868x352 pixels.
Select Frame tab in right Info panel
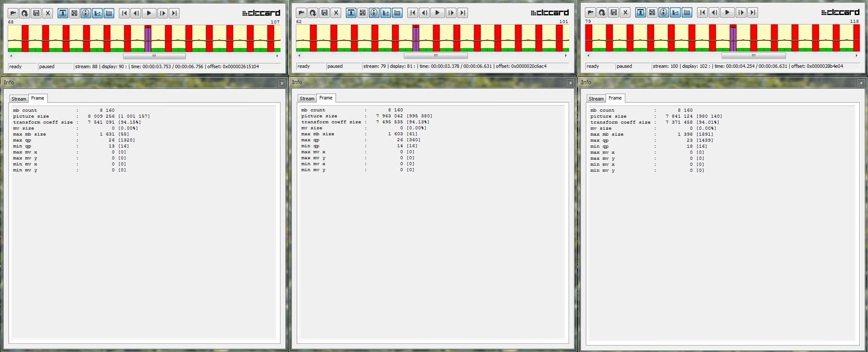click(615, 98)
